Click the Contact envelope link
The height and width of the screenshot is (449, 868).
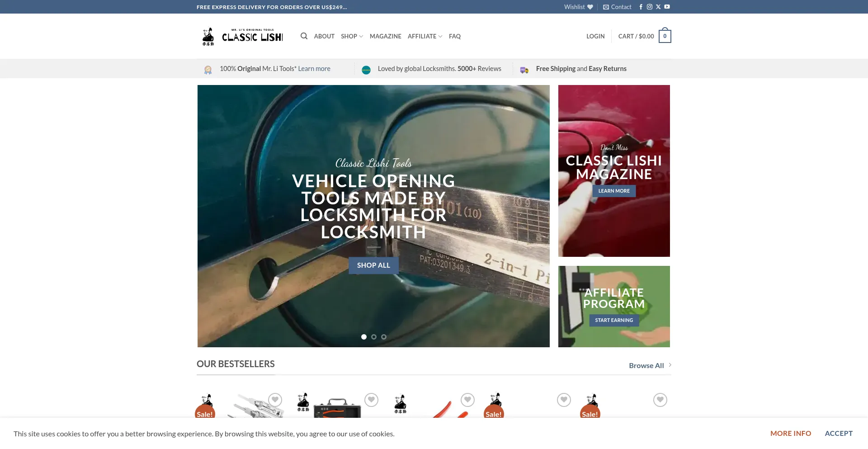[617, 7]
